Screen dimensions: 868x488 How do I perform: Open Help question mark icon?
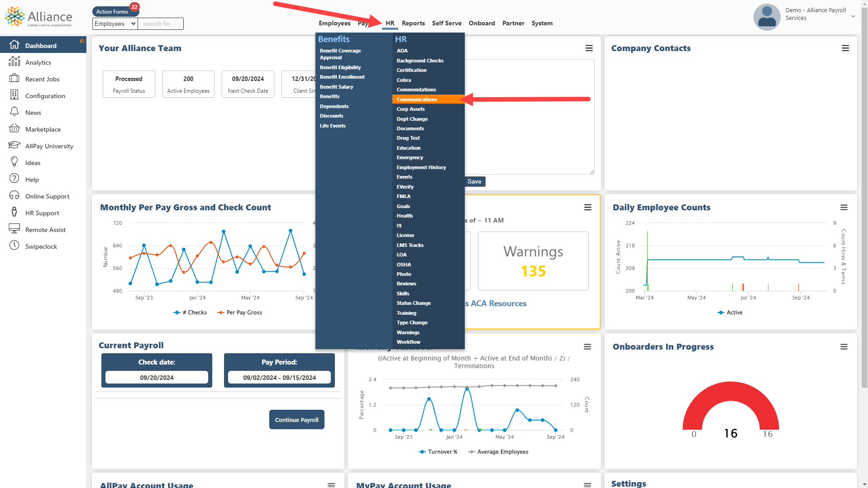(14, 179)
